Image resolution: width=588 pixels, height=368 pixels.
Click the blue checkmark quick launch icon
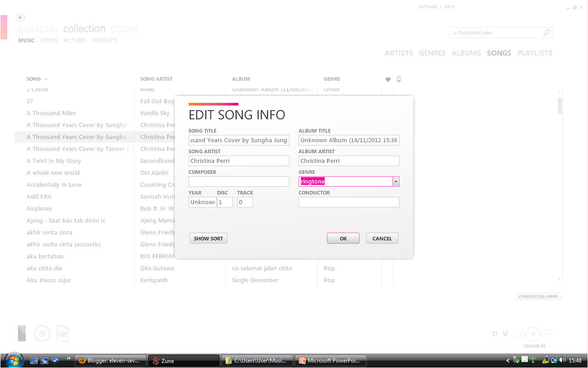(x=55, y=361)
